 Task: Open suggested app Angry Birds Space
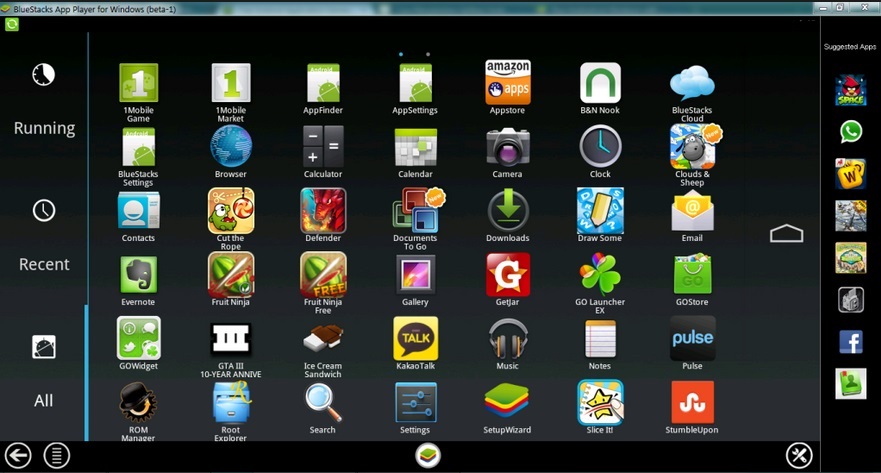pos(851,90)
